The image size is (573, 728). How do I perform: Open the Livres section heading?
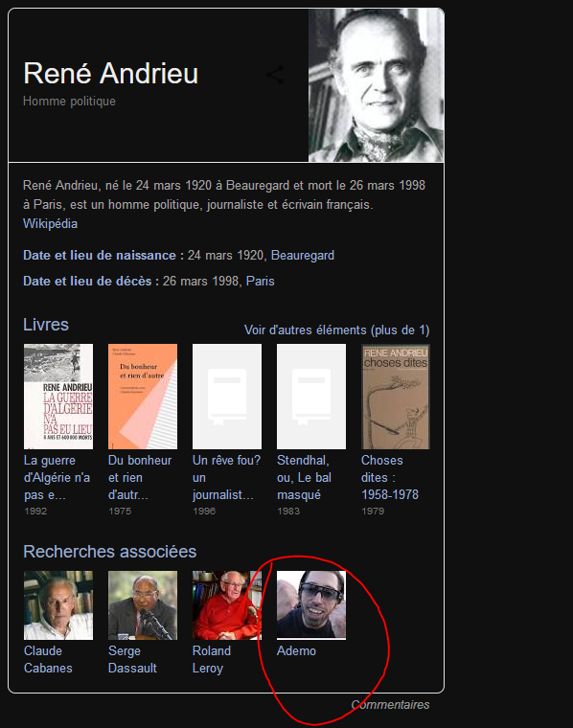tap(46, 325)
